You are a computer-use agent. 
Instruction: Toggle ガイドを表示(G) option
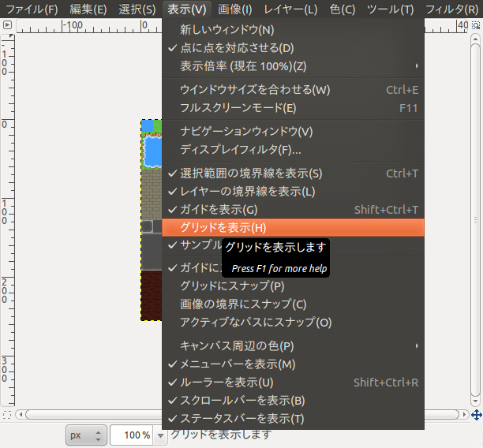219,210
